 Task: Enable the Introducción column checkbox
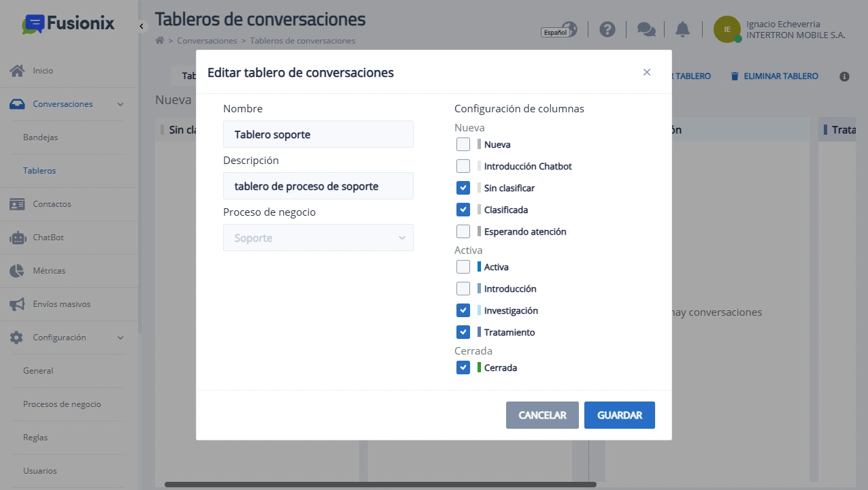pyautogui.click(x=463, y=289)
